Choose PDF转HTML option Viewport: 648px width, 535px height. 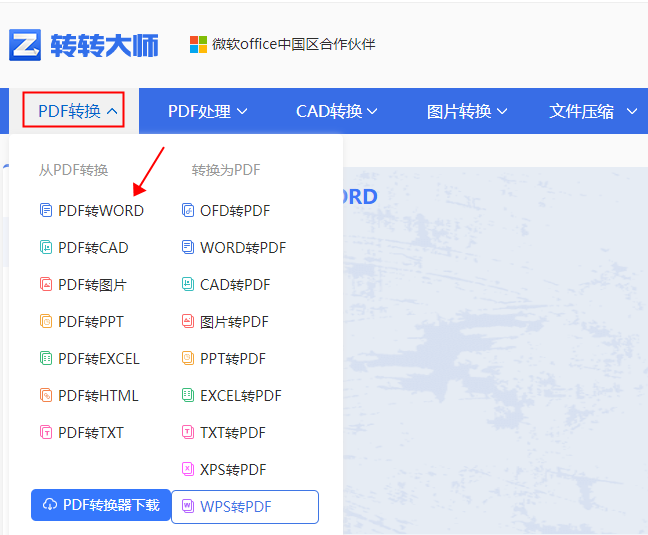[x=89, y=395]
